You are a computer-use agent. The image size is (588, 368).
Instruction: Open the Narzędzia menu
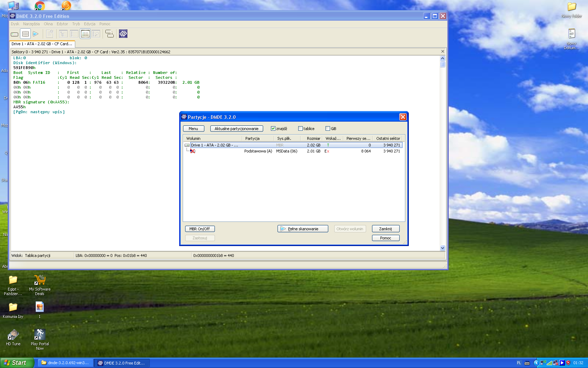tap(31, 24)
